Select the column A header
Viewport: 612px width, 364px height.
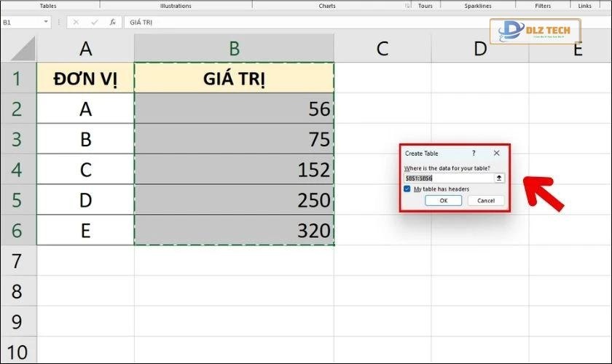tap(85, 48)
